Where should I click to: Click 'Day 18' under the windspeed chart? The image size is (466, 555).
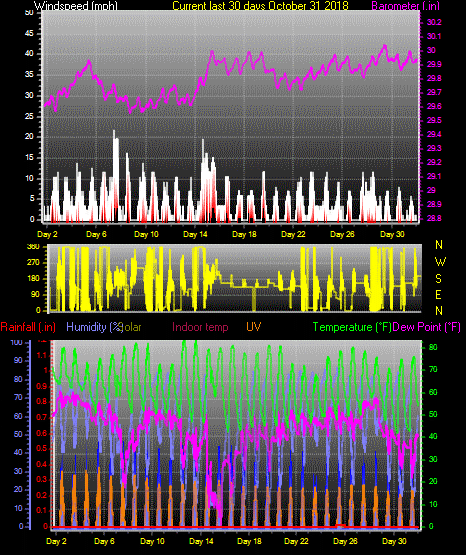click(x=244, y=234)
